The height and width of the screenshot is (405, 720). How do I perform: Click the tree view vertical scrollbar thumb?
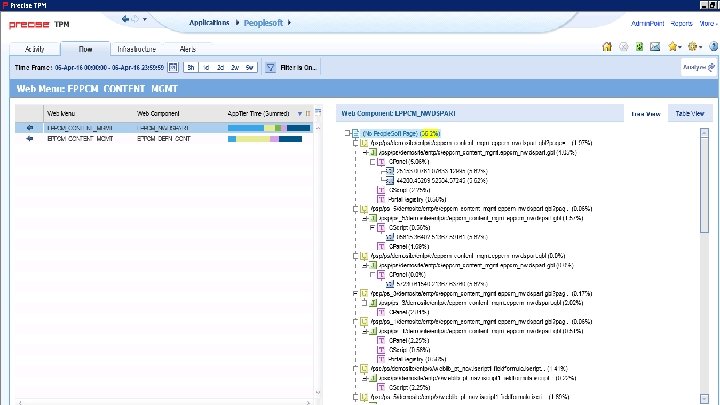point(704,186)
